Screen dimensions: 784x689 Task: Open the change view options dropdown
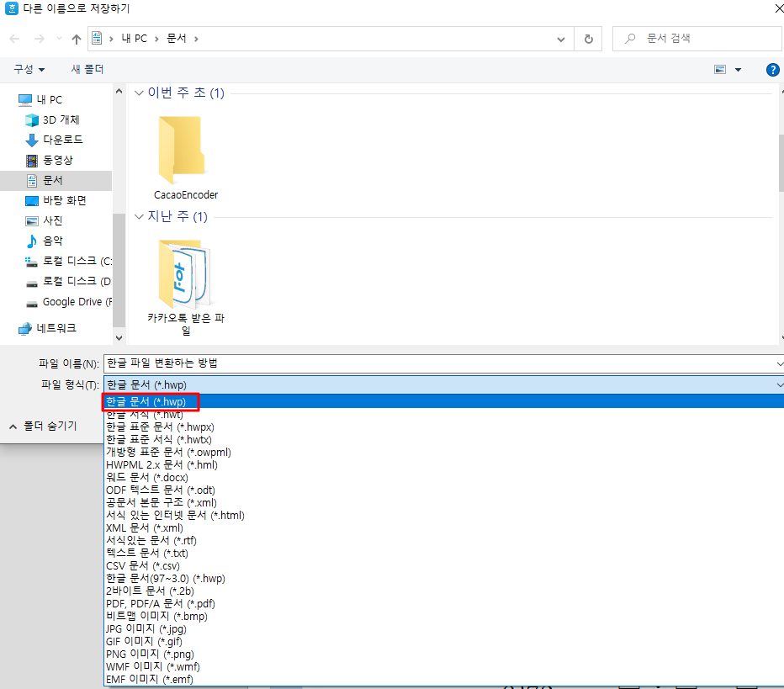coord(736,70)
